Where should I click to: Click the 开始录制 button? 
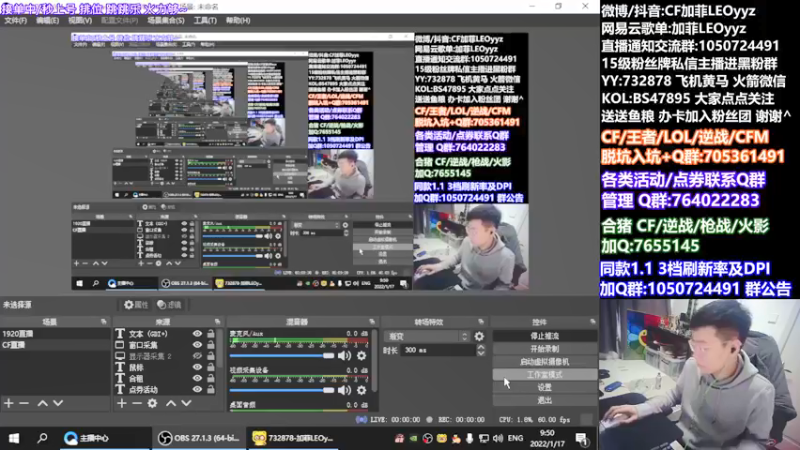coord(544,349)
